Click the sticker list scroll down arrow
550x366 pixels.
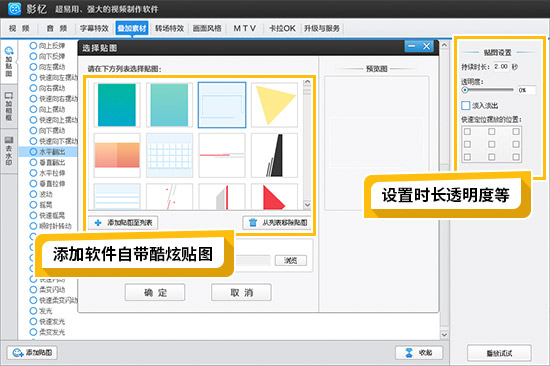pyautogui.click(x=307, y=205)
